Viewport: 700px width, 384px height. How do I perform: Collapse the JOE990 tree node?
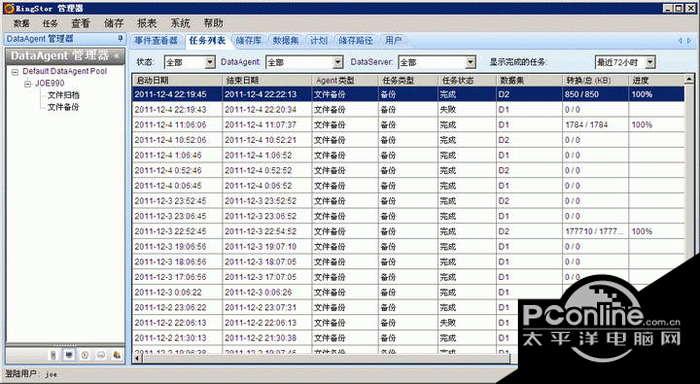[x=28, y=83]
